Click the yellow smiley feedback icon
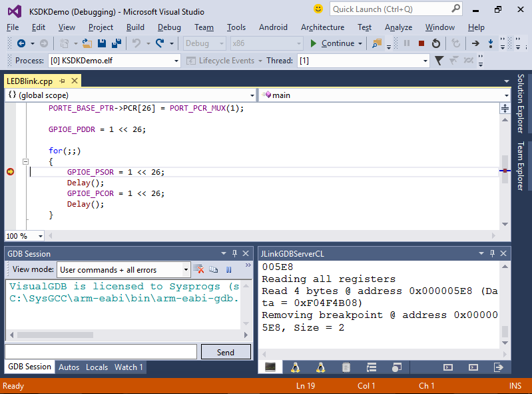Image resolution: width=532 pixels, height=394 pixels. pos(318,9)
